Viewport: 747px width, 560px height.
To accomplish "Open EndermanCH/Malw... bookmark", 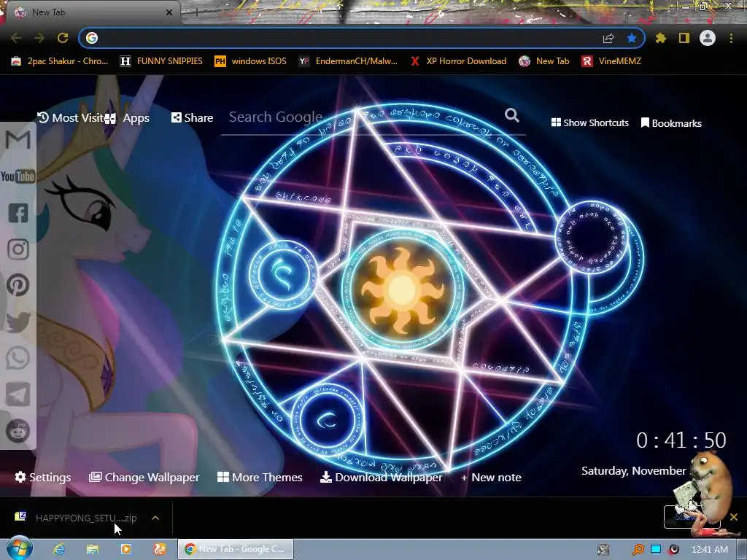I will pos(348,61).
